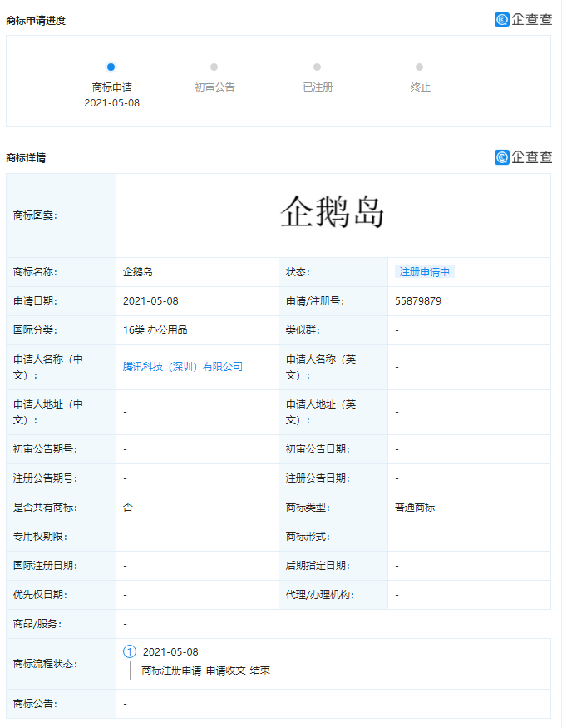Click the 初审公告 step label text
This screenshot has width=562, height=728.
(214, 87)
